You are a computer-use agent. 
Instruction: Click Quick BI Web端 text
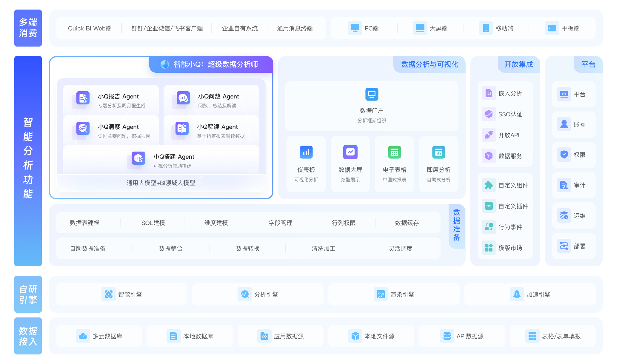click(x=90, y=28)
